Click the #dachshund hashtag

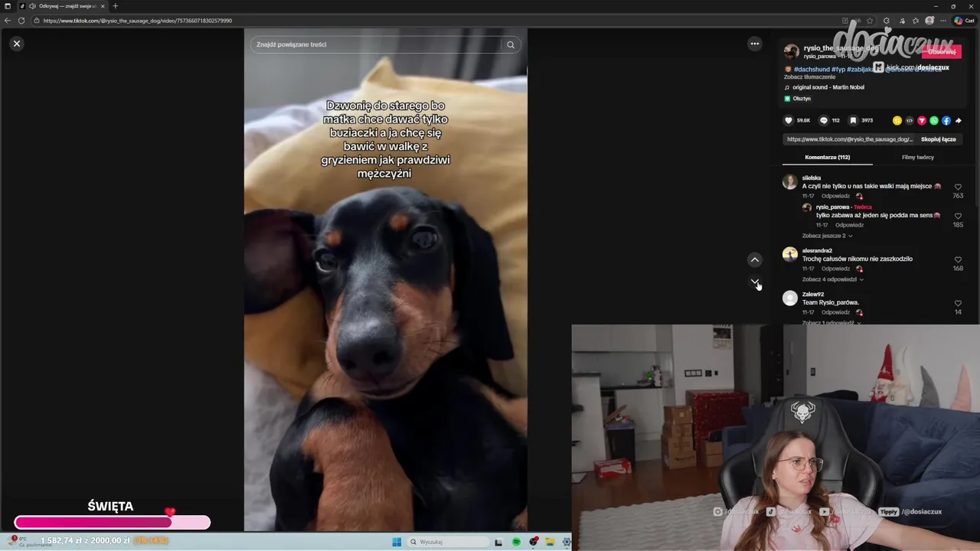[811, 69]
